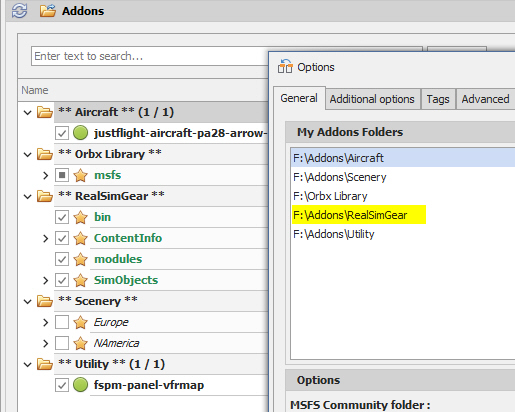Click green status circle for justflight-aircraft-pa28-arrow
This screenshot has width=515, height=412.
coord(80,133)
